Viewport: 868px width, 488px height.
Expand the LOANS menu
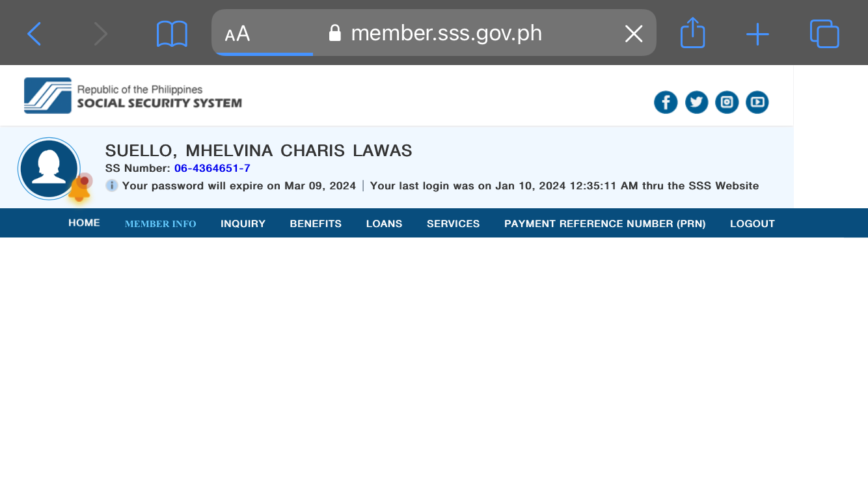pyautogui.click(x=384, y=223)
